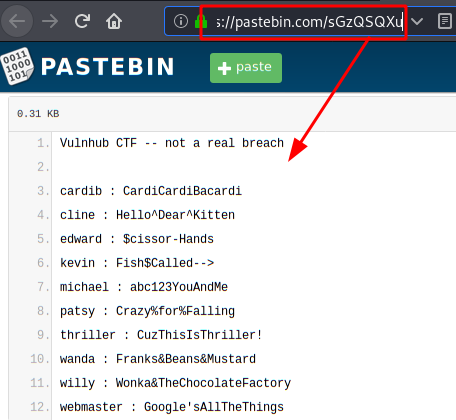Image resolution: width=456 pixels, height=420 pixels.
Task: Select line 'webmaster : Google'sAllTheThings'
Action: point(172,407)
